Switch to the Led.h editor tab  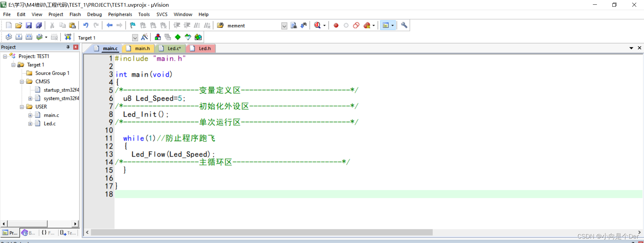point(201,48)
